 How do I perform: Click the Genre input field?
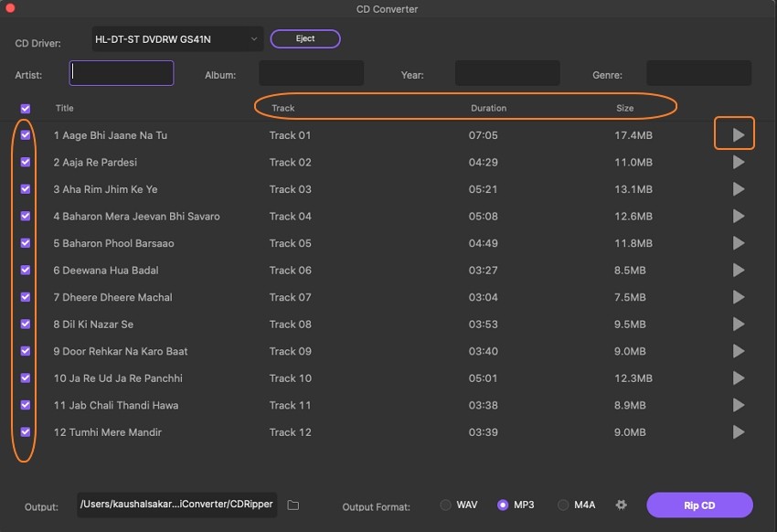698,74
